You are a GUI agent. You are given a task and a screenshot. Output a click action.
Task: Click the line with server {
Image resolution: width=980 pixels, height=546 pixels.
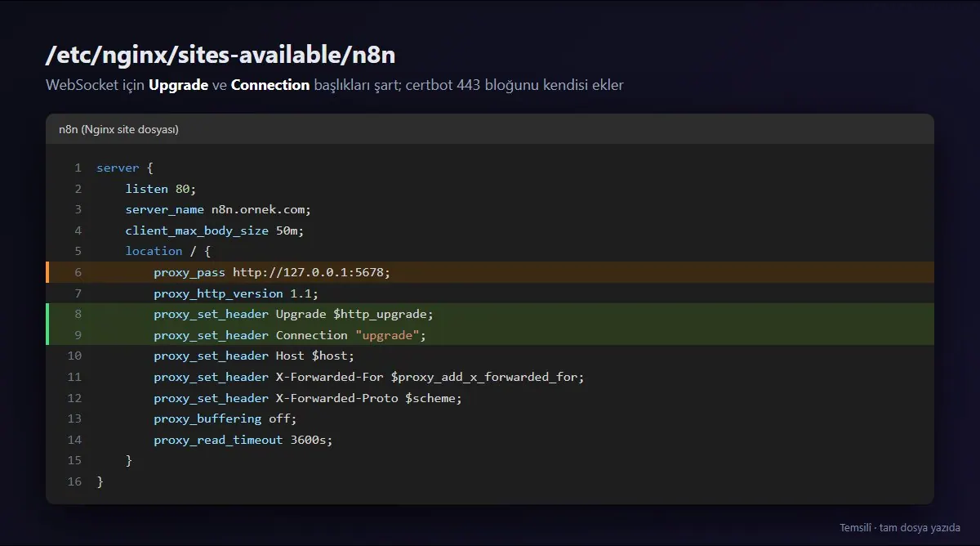pyautogui.click(x=490, y=168)
